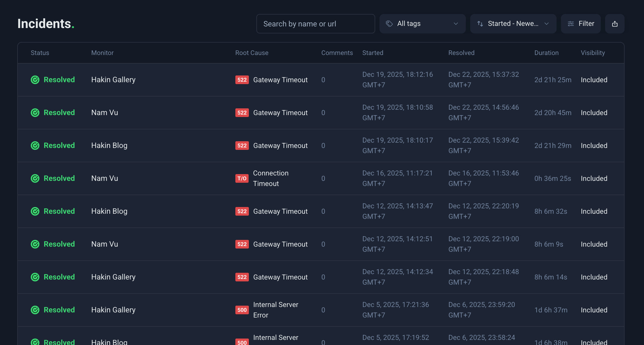
Task: Click the T/O Connection Timeout badge
Action: pos(242,178)
